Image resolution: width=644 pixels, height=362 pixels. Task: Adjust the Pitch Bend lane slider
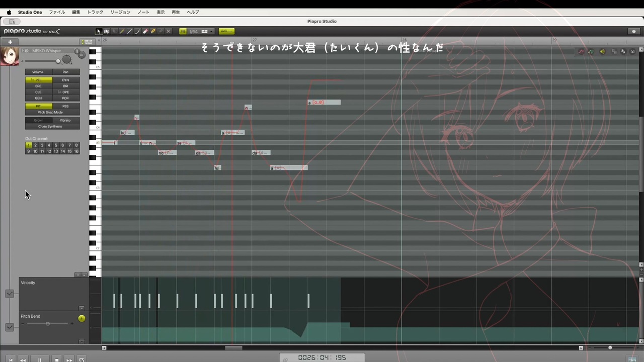pos(47,324)
